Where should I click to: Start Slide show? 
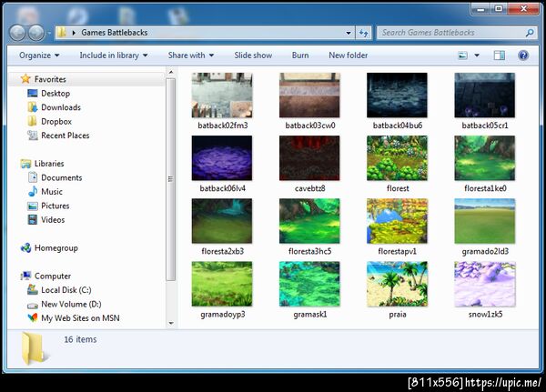tap(253, 55)
